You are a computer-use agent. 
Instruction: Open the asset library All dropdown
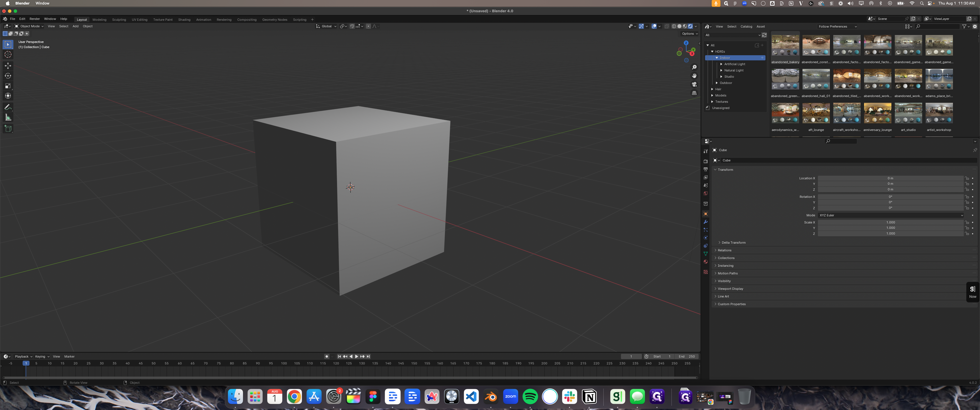click(732, 35)
